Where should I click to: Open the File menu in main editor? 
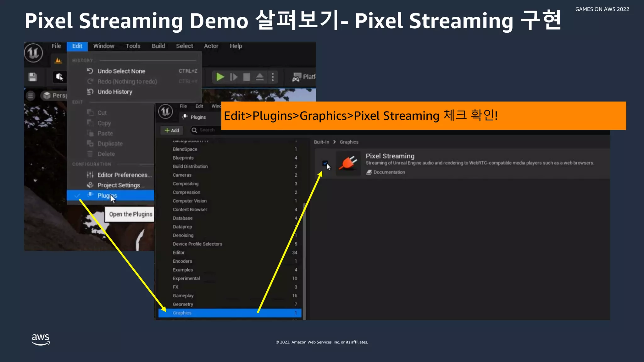(x=56, y=46)
